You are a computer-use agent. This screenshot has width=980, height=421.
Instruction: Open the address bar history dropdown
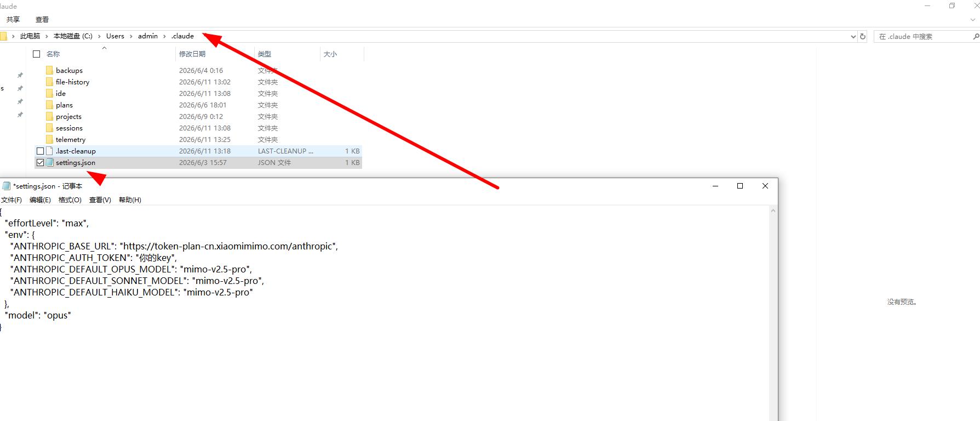853,37
